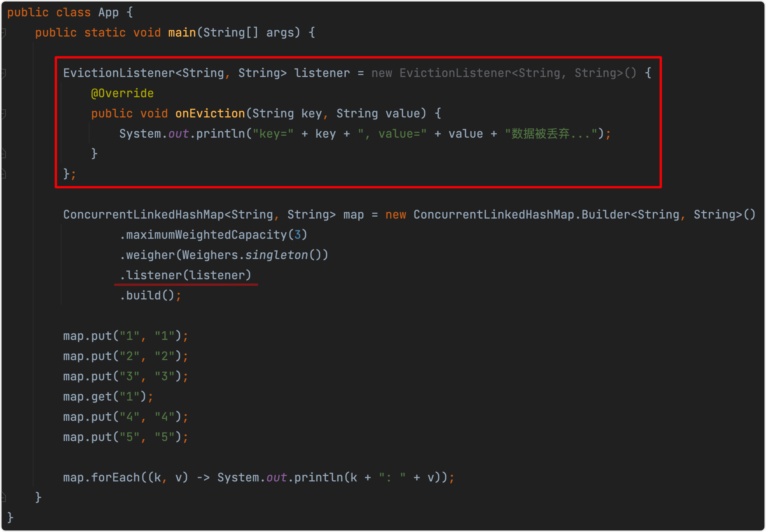Click the map.put("5", "5") line
This screenshot has width=766, height=532.
(x=125, y=437)
